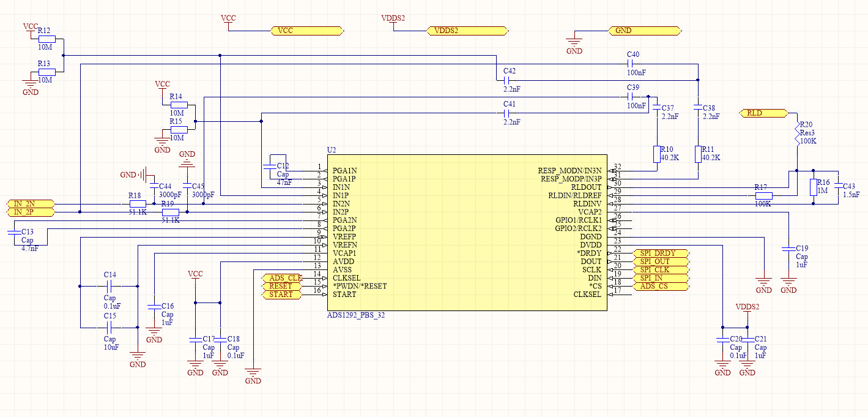Viewport: 868px width, 417px height.
Task: Click the VCC power symbol above C17
Action: [195, 277]
